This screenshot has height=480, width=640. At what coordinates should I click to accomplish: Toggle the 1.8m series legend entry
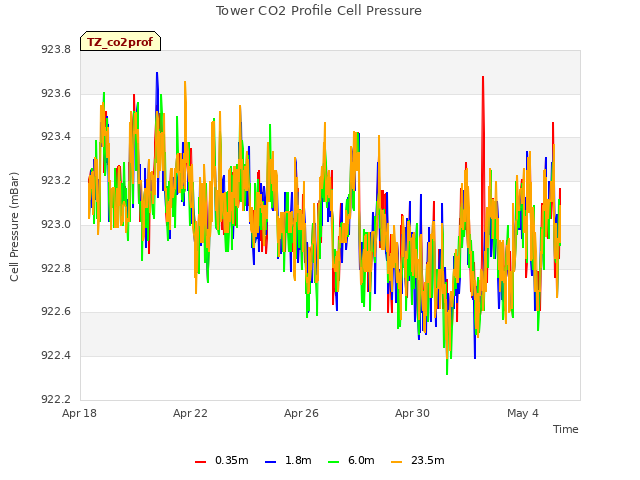tap(288, 460)
